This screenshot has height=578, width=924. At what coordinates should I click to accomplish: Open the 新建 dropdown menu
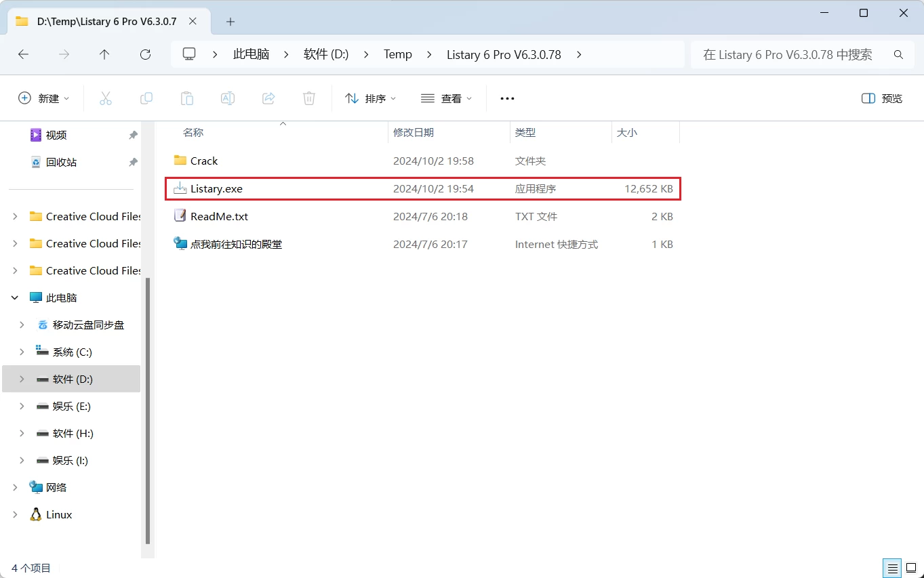[43, 98]
